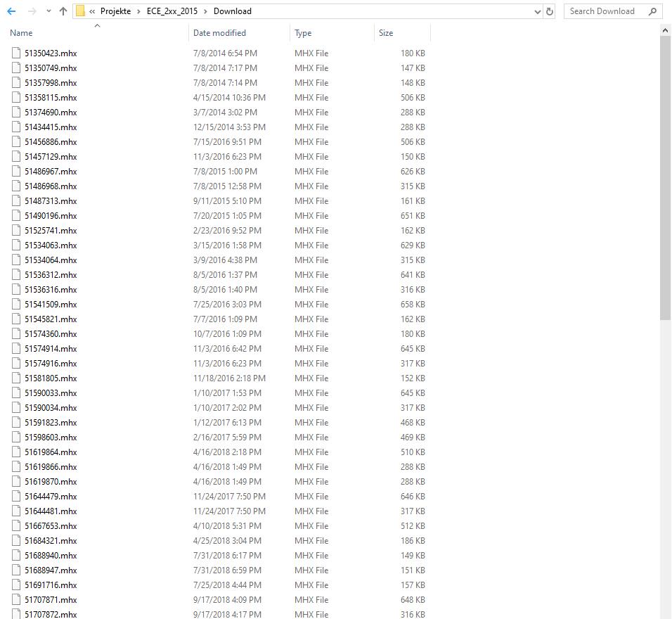Sort files by Date modified
The image size is (672, 619).
220,32
